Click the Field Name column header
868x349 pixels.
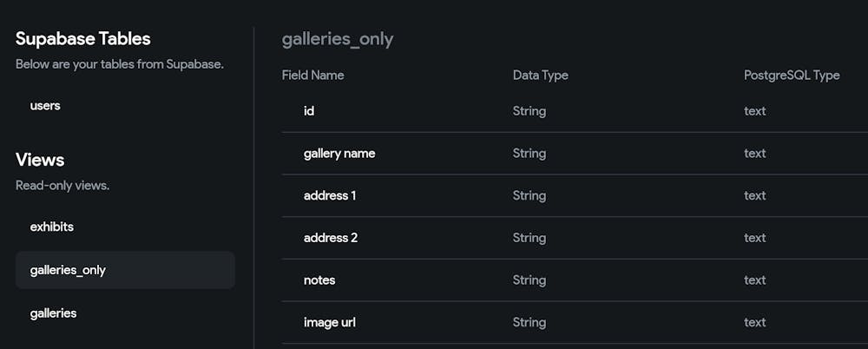[x=312, y=76]
